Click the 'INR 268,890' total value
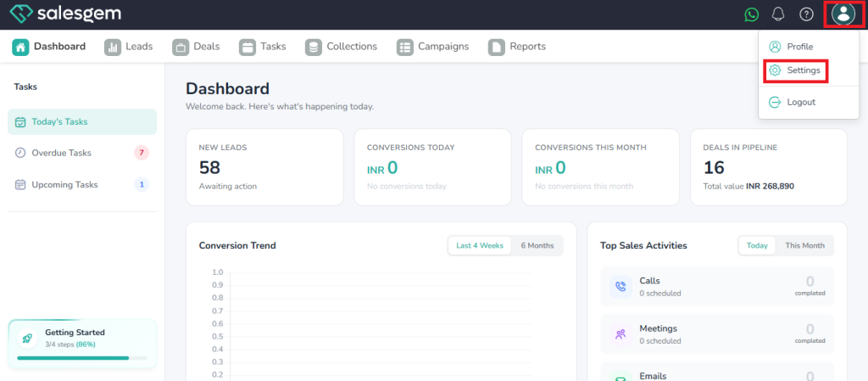This screenshot has height=381, width=868. coord(770,187)
